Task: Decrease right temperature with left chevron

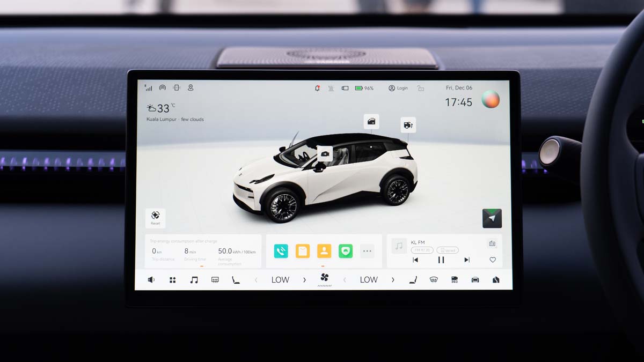Action: tap(345, 279)
